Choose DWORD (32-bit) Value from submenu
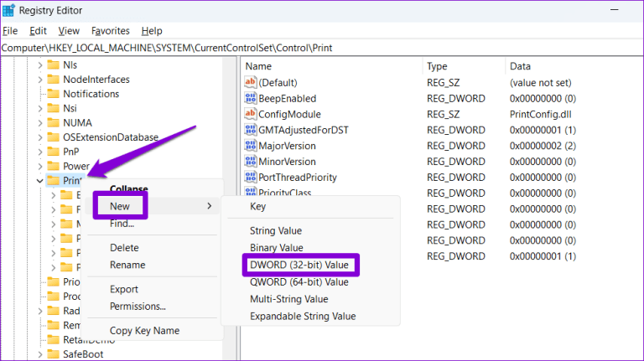644x361 pixels. [x=299, y=265]
